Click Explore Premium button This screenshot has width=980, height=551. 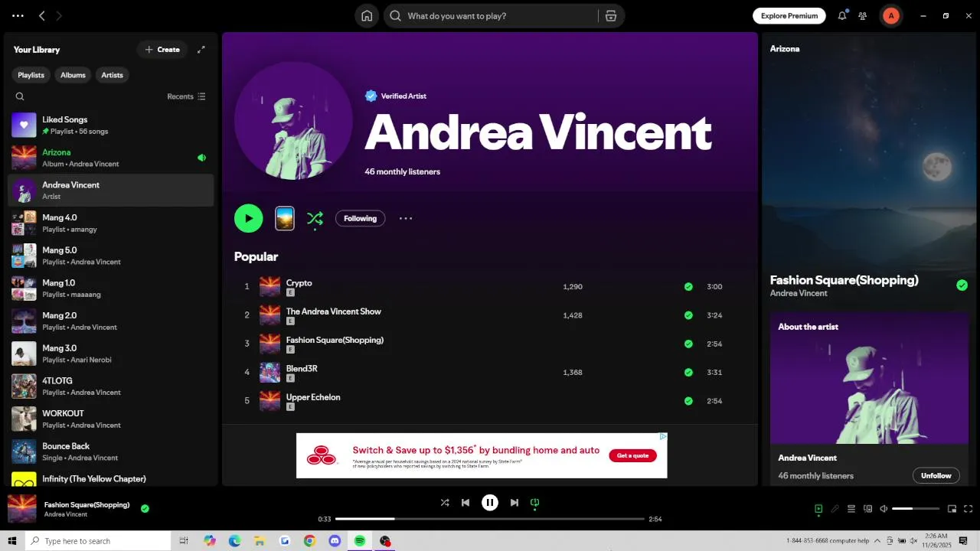[789, 15]
